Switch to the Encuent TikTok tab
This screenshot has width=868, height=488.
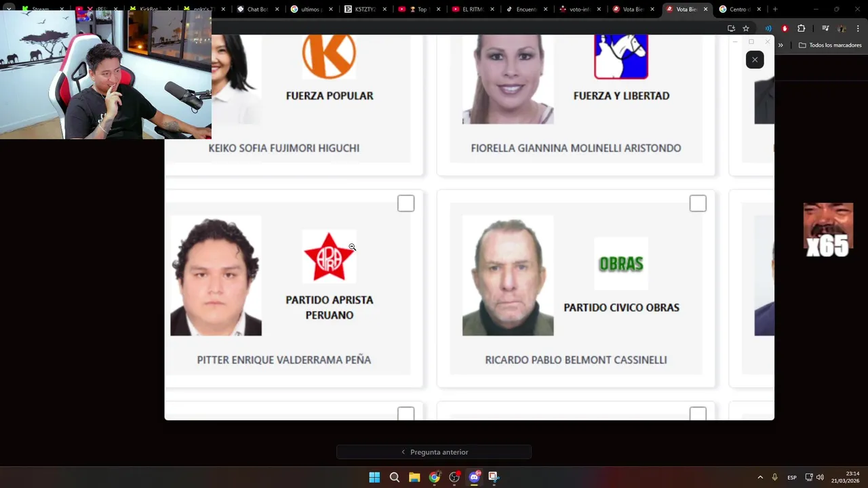coord(526,9)
